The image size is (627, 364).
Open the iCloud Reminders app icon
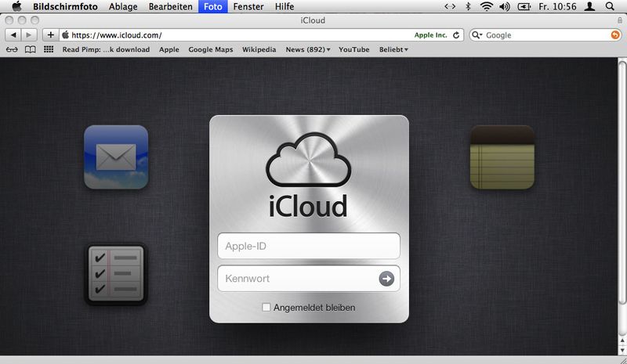(x=116, y=274)
